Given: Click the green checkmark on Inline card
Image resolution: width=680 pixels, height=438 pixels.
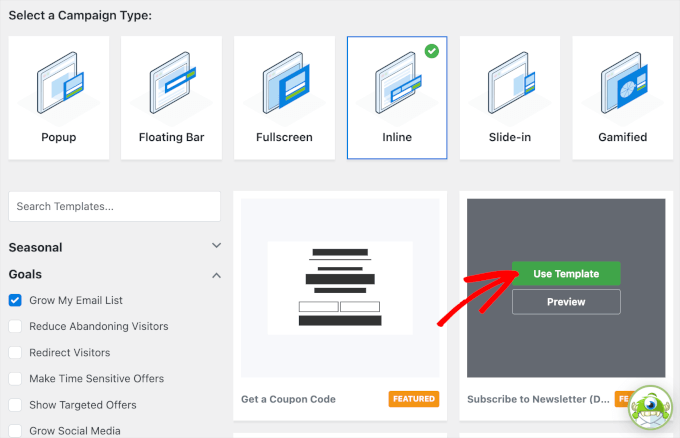Looking at the screenshot, I should (x=432, y=51).
